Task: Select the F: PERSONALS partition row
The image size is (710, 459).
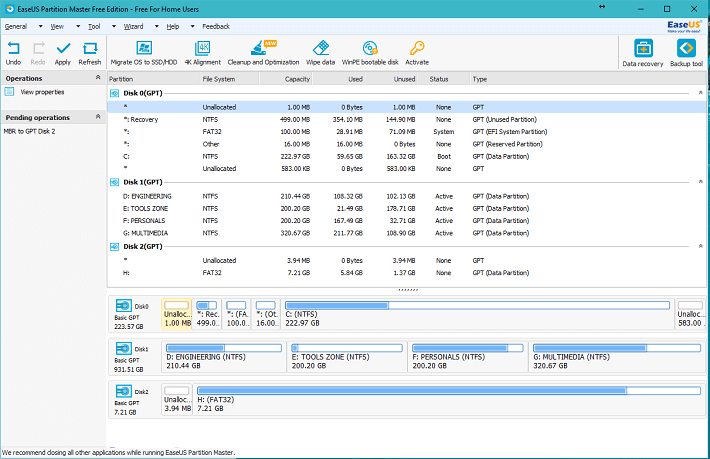Action: click(407, 221)
